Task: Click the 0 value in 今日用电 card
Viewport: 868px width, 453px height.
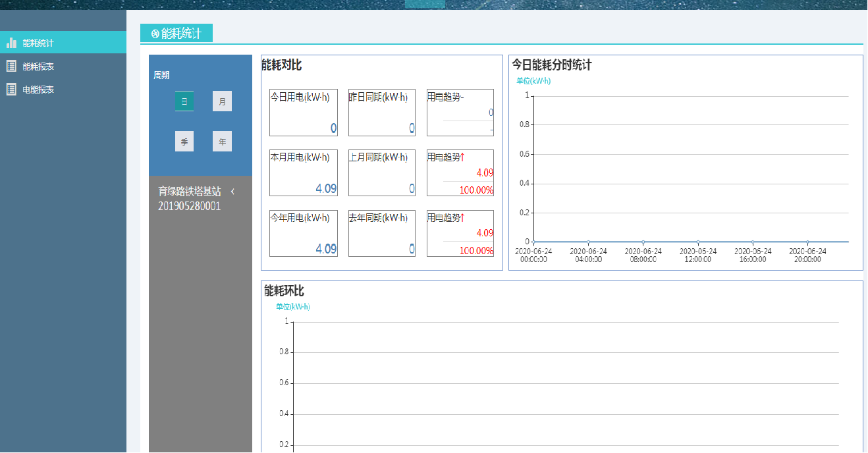Action: (x=333, y=128)
